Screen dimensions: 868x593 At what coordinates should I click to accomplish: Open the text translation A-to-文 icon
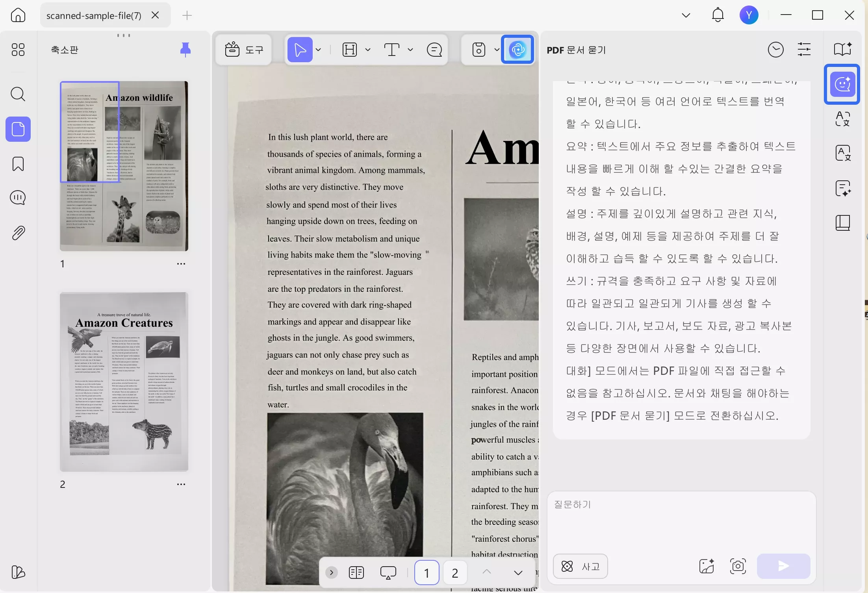842,153
